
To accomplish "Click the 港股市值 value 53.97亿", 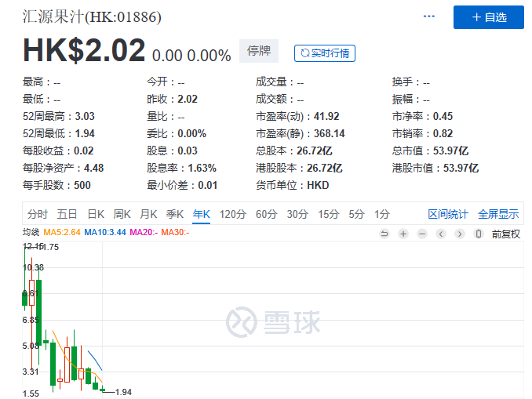I will 461,168.
